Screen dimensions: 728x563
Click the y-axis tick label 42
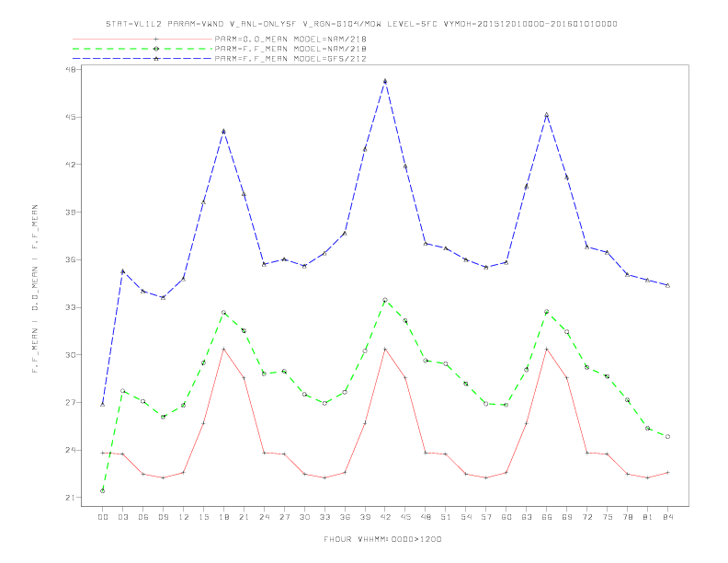pyautogui.click(x=71, y=165)
